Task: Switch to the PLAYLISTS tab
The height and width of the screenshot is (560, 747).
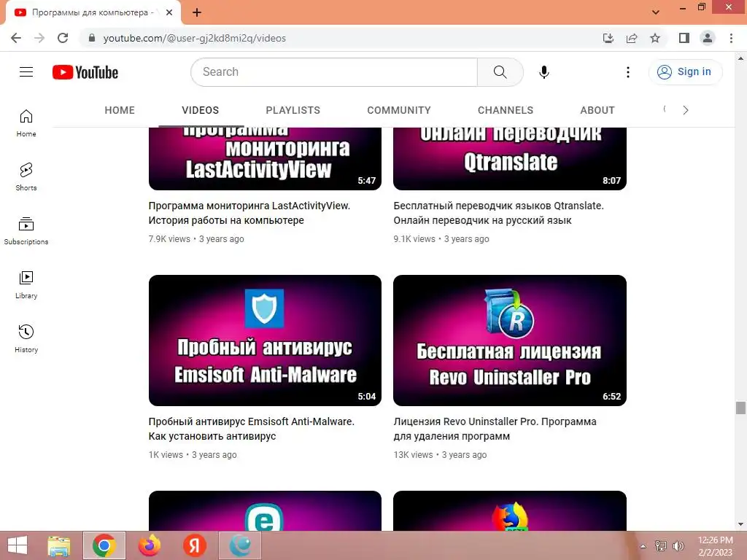Action: pos(293,111)
